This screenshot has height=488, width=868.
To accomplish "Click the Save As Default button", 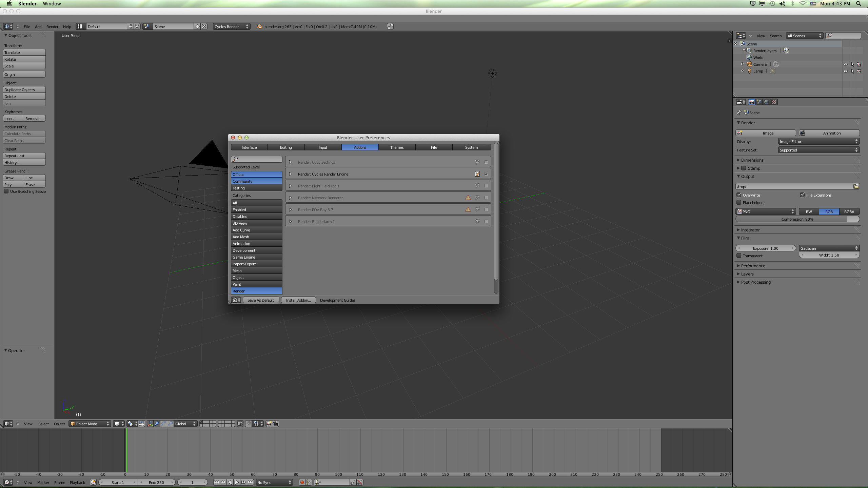I will [x=261, y=300].
